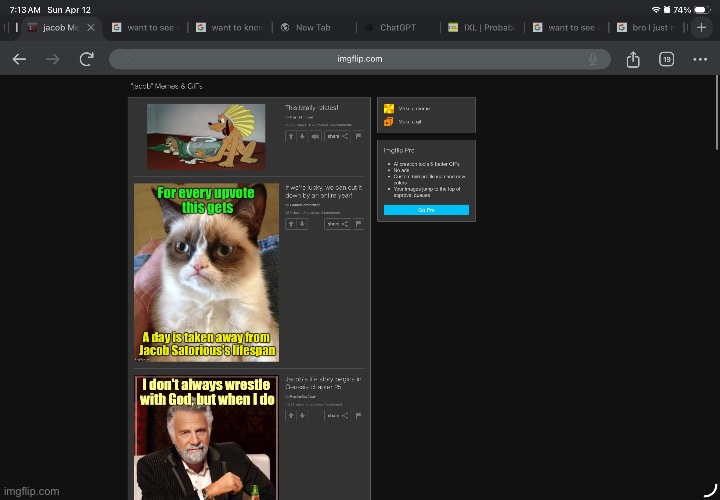Open the browser three-dots menu
720x500 pixels.
(700, 59)
